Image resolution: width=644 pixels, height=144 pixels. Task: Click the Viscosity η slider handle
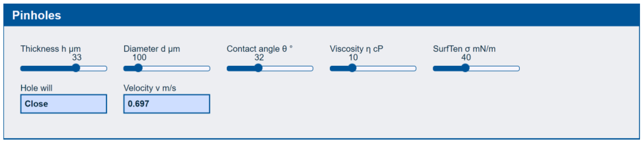pyautogui.click(x=352, y=68)
